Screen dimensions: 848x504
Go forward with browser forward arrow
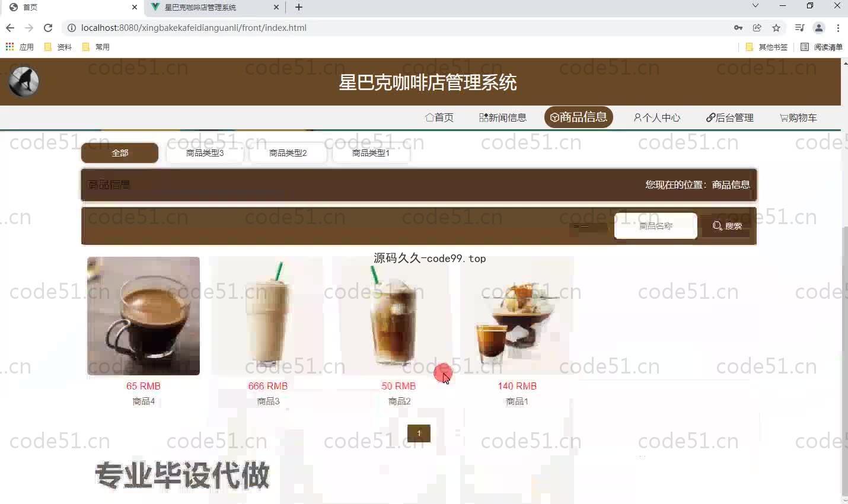[28, 28]
